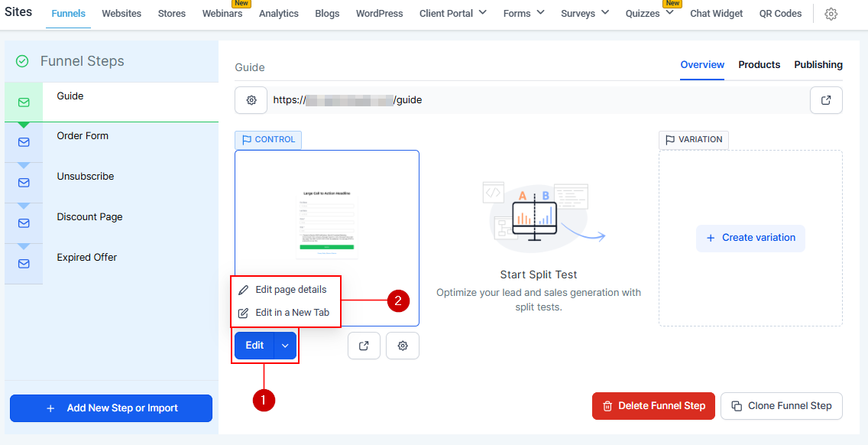This screenshot has width=868, height=445.
Task: Click the CONTROL flag label
Action: coord(268,140)
